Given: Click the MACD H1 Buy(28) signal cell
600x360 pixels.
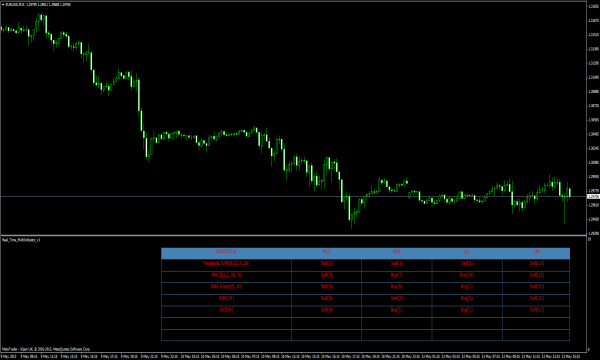Looking at the screenshot, I should [x=467, y=275].
